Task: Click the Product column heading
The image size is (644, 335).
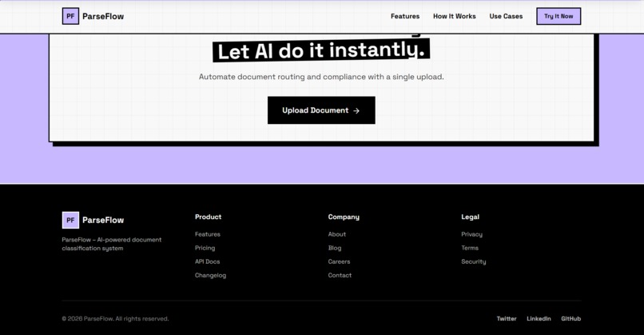Action: [209, 217]
